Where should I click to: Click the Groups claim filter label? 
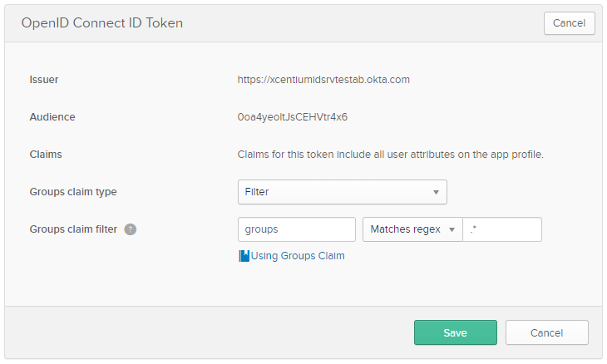point(73,229)
